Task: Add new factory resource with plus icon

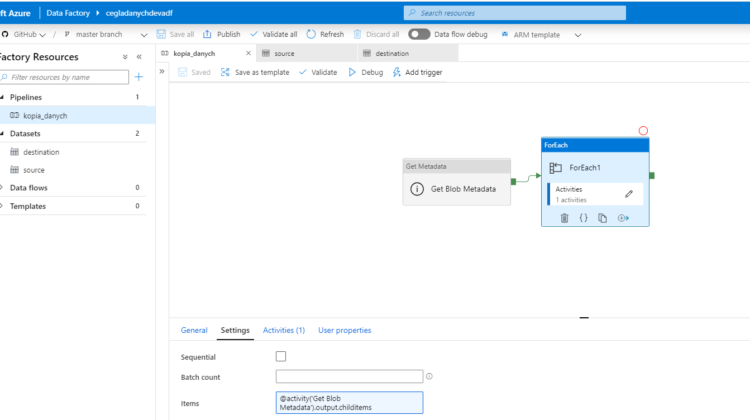Action: (x=139, y=77)
